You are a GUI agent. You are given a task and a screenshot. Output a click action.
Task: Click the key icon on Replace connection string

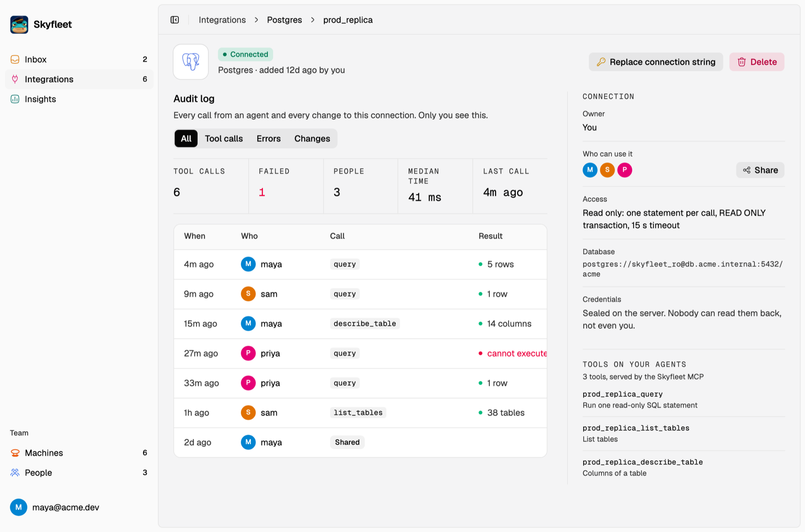(601, 62)
